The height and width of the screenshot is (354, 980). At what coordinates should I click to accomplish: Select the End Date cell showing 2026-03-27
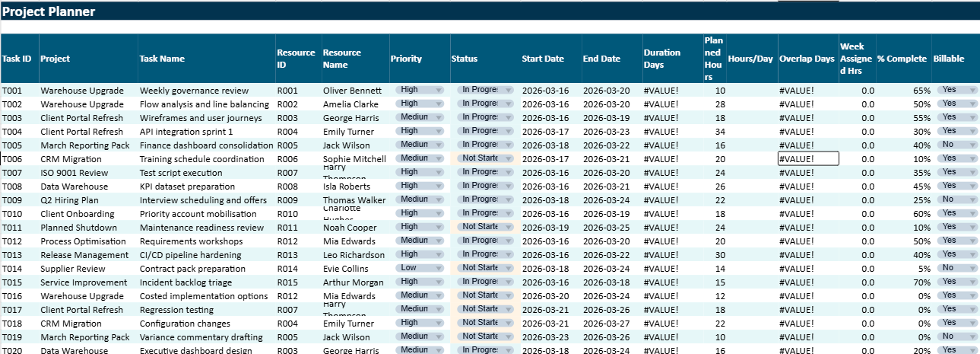[606, 324]
